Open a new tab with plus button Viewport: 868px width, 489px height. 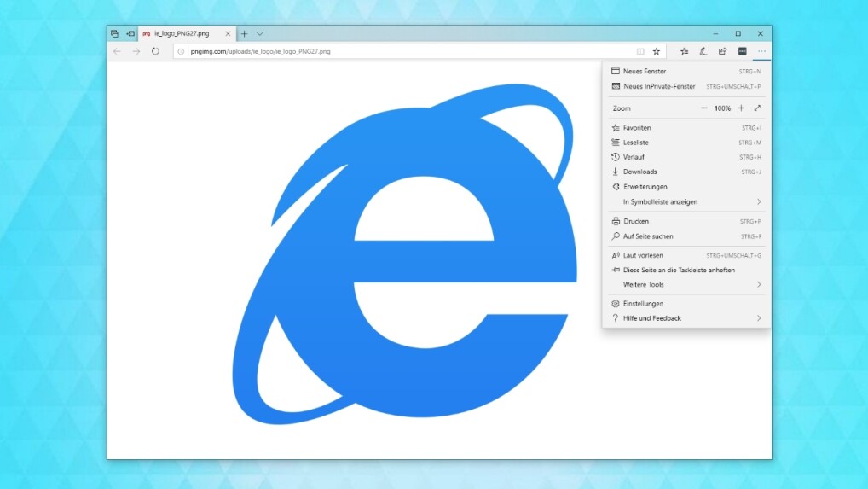pos(244,34)
